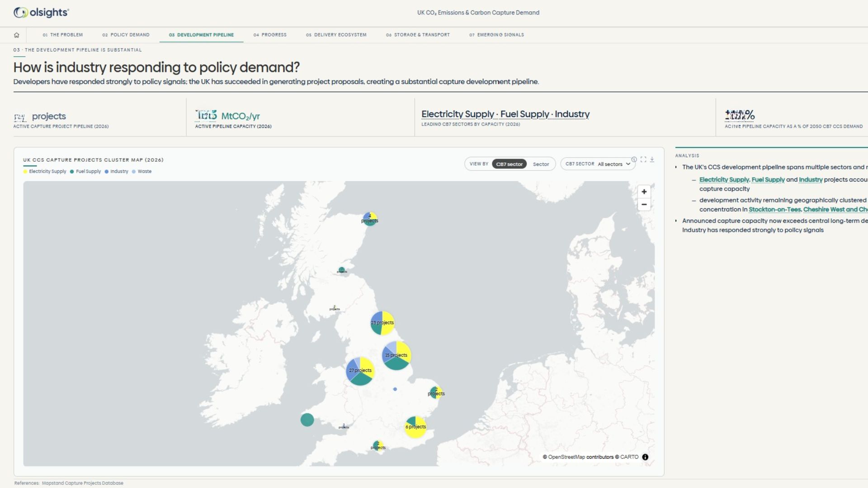This screenshot has width=868, height=488.
Task: Click the Fuel Supply link in analysis
Action: click(768, 179)
